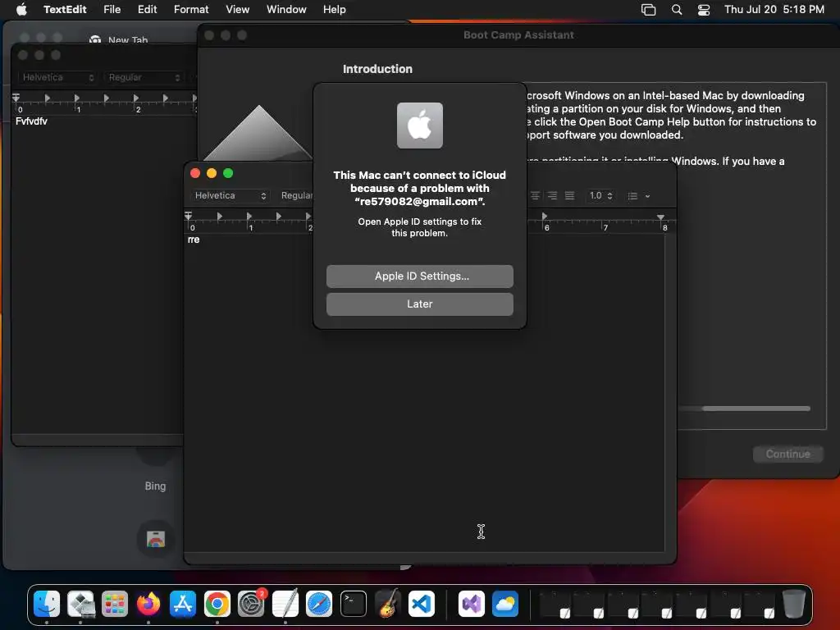Open Regular typeface dropdown in back TextEdit window
This screenshot has width=840, height=630.
point(143,77)
